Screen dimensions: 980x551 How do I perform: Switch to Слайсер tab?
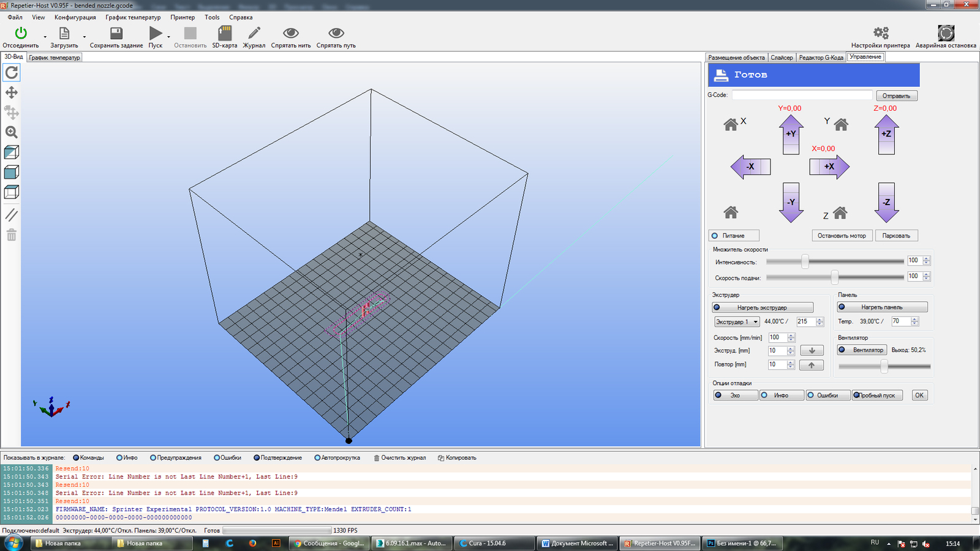pos(782,58)
